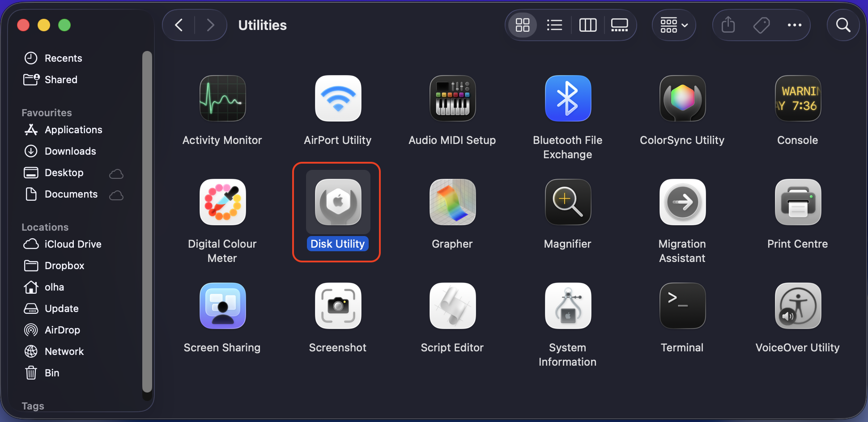The image size is (868, 422).
Task: Open VoiceOver Utility
Action: [797, 306]
